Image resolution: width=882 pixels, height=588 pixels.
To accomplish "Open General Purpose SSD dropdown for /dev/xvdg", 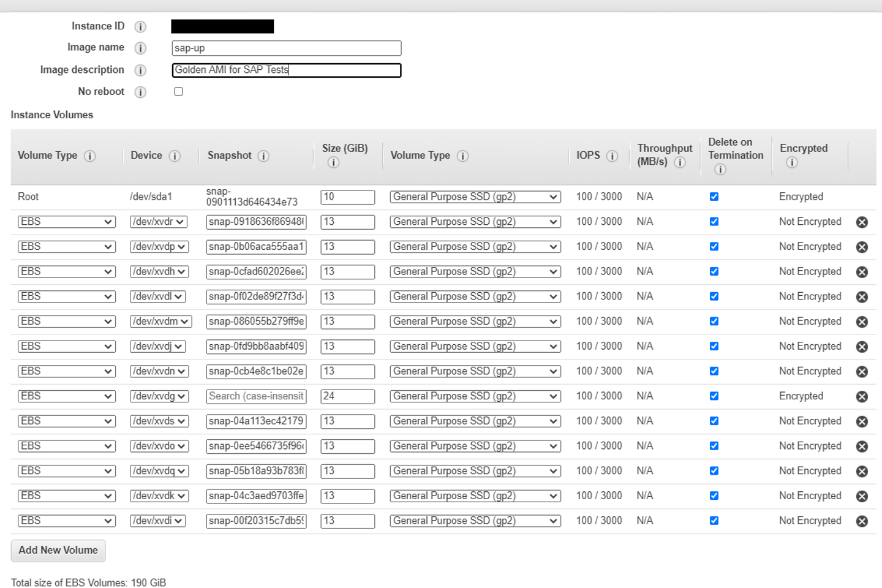I will (x=475, y=396).
